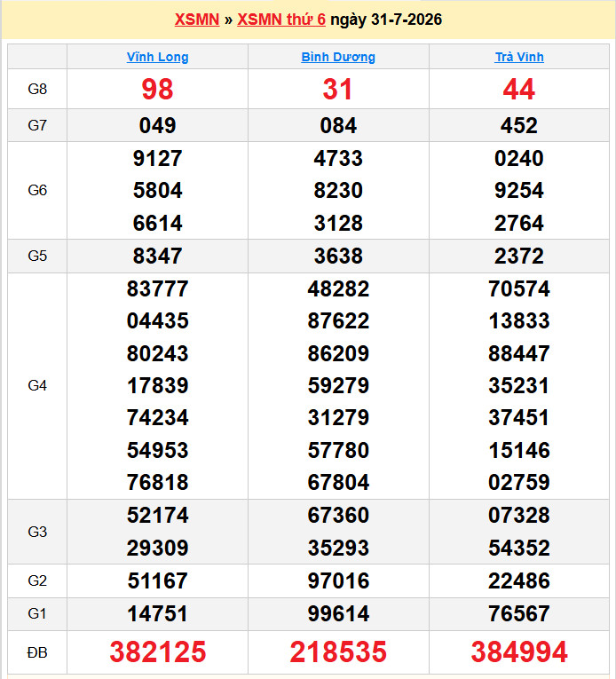This screenshot has width=616, height=679.
Task: Click G3 number 35293
Action: click(338, 548)
